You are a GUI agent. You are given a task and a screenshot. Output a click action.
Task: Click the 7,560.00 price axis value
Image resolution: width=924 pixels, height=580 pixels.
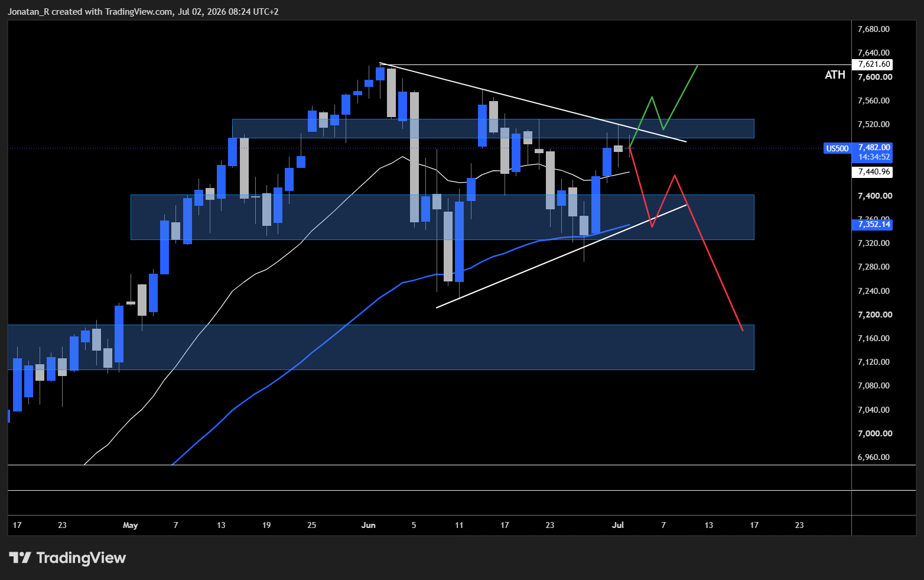click(x=874, y=101)
